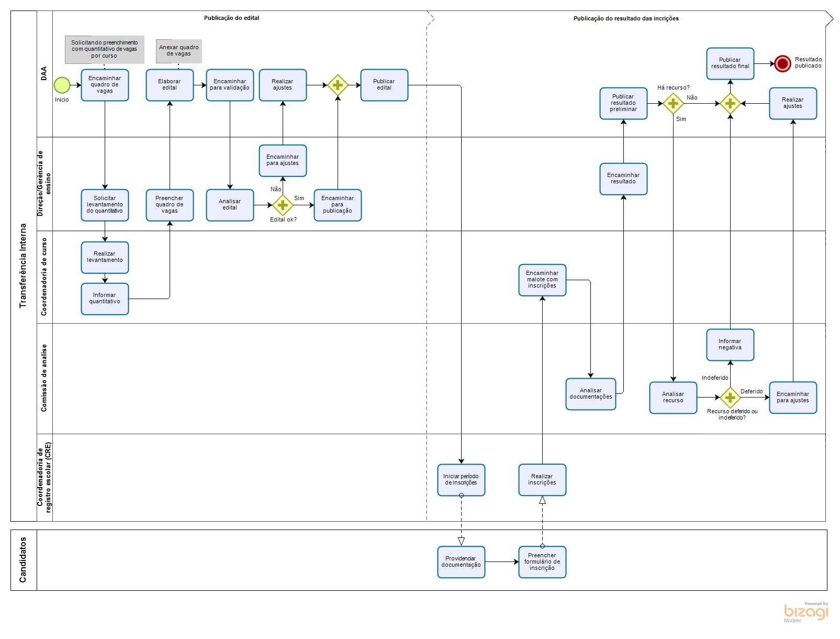Image resolution: width=840 pixels, height=639 pixels.
Task: Select the 'Comissão de analise' lane label
Action: (x=44, y=378)
